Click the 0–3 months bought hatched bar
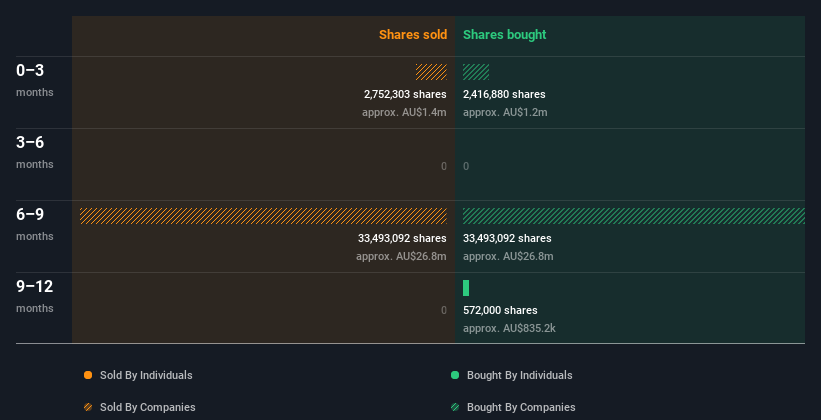This screenshot has height=420, width=821. click(x=476, y=72)
